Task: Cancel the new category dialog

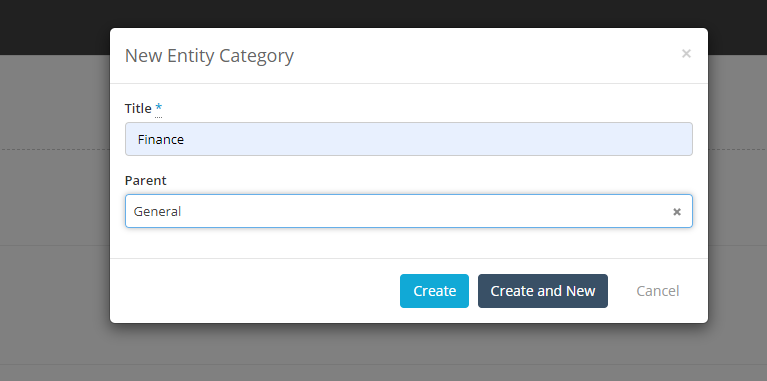Action: pyautogui.click(x=657, y=291)
